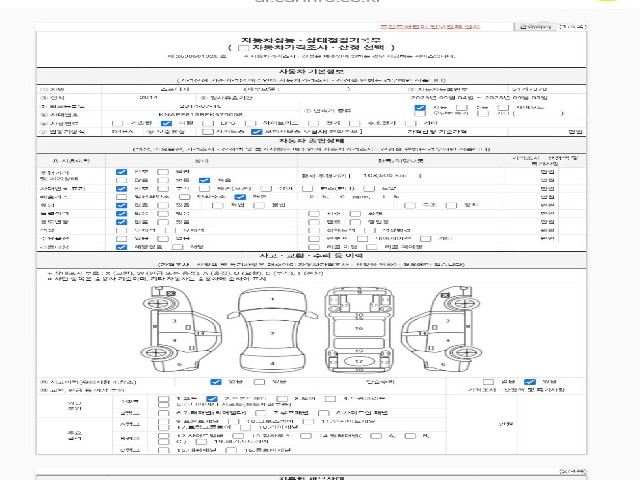The height and width of the screenshot is (480, 640).
Task: Select Recall not completed checkbox
Action: click(x=372, y=247)
